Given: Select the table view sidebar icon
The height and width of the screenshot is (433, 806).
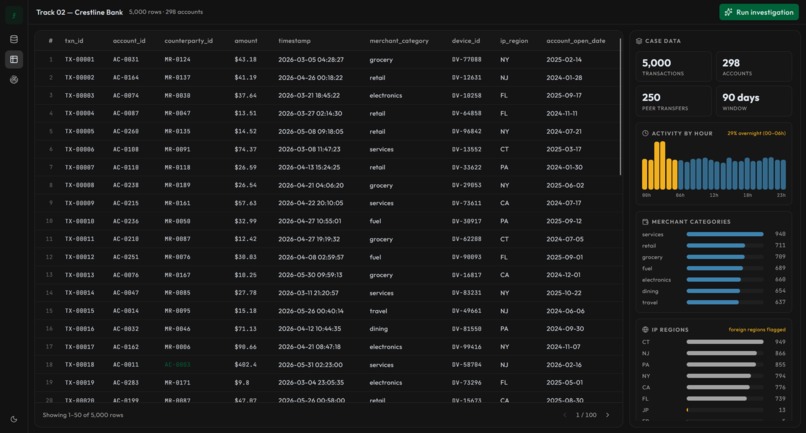Looking at the screenshot, I should pos(14,59).
